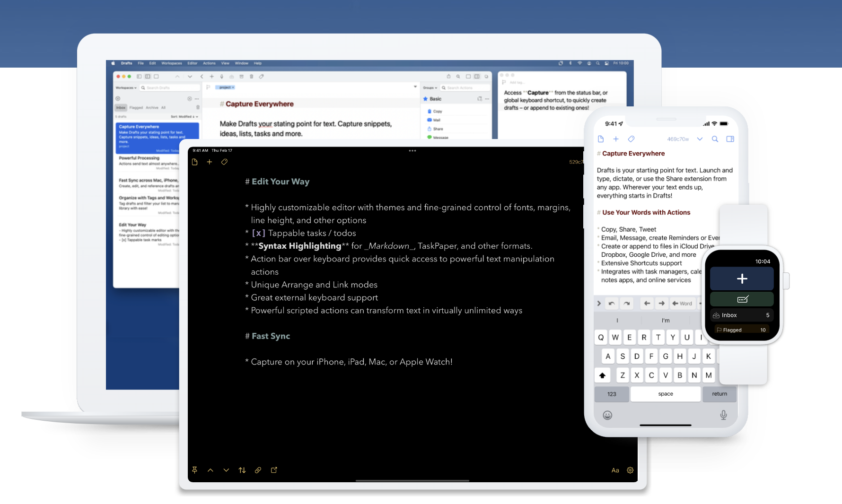Tap the plus button on Apple Watch
Screen dimensions: 842x504
742,278
